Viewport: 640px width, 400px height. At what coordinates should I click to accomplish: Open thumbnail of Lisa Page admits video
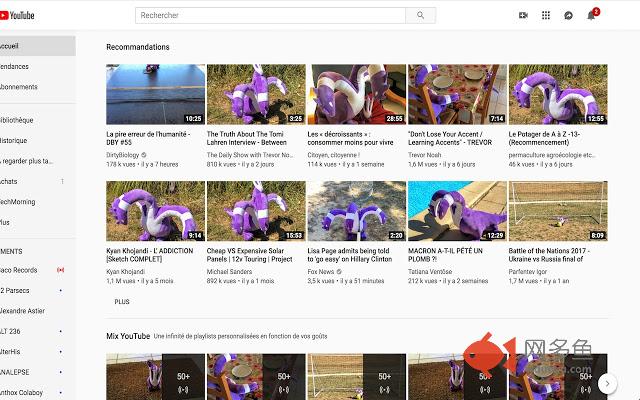point(357,211)
